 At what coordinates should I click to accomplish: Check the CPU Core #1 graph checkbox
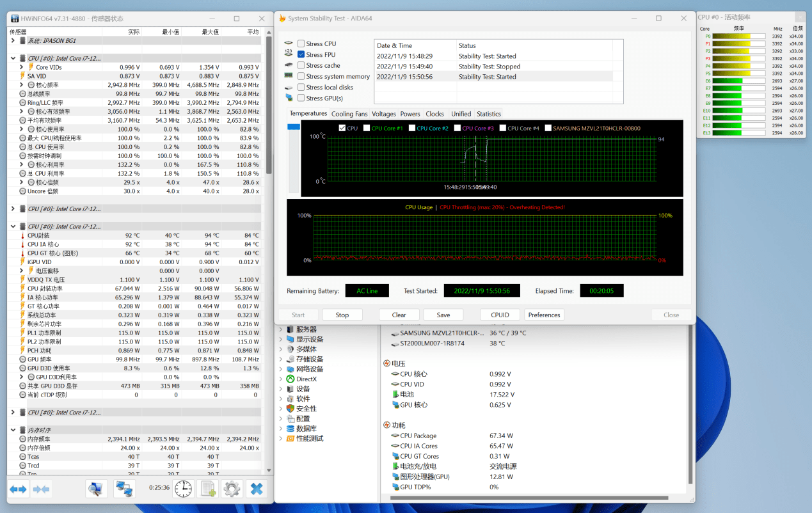coord(367,128)
